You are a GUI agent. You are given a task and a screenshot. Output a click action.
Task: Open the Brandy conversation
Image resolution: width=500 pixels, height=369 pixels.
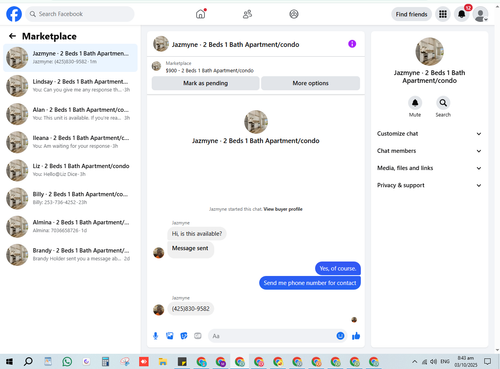70,255
